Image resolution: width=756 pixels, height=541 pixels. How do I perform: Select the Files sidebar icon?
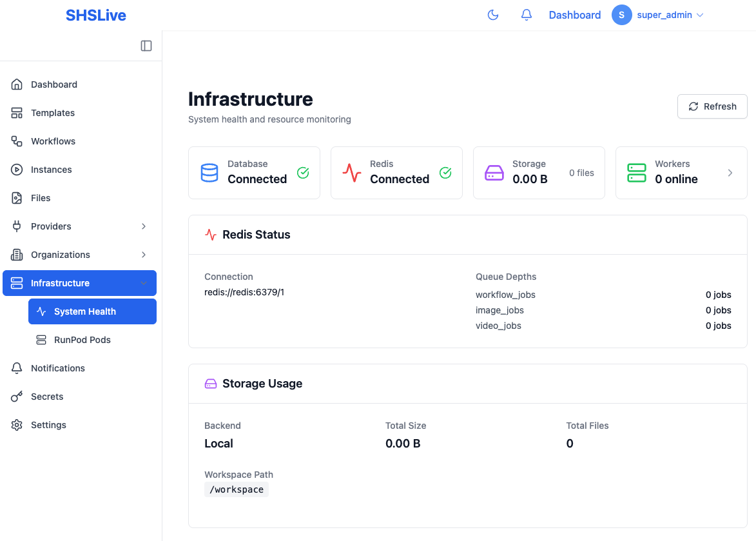coord(17,197)
